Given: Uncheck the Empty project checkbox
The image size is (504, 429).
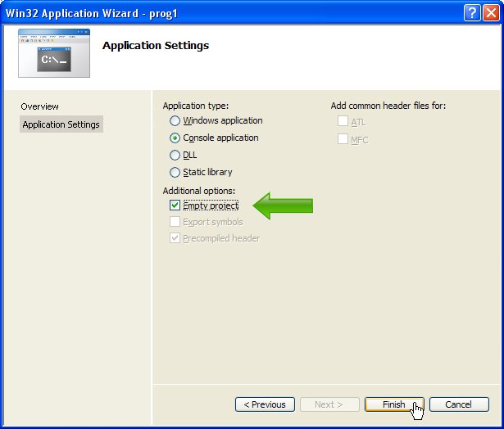Looking at the screenshot, I should pyautogui.click(x=175, y=205).
